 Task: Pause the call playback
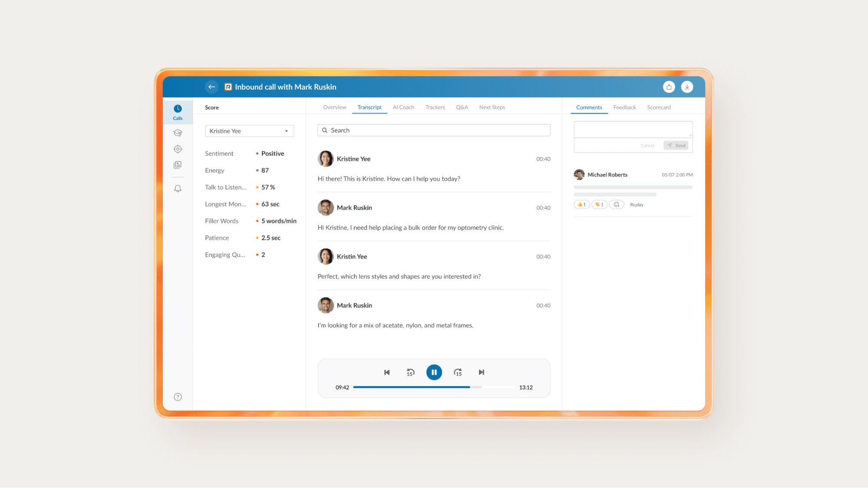coord(434,372)
